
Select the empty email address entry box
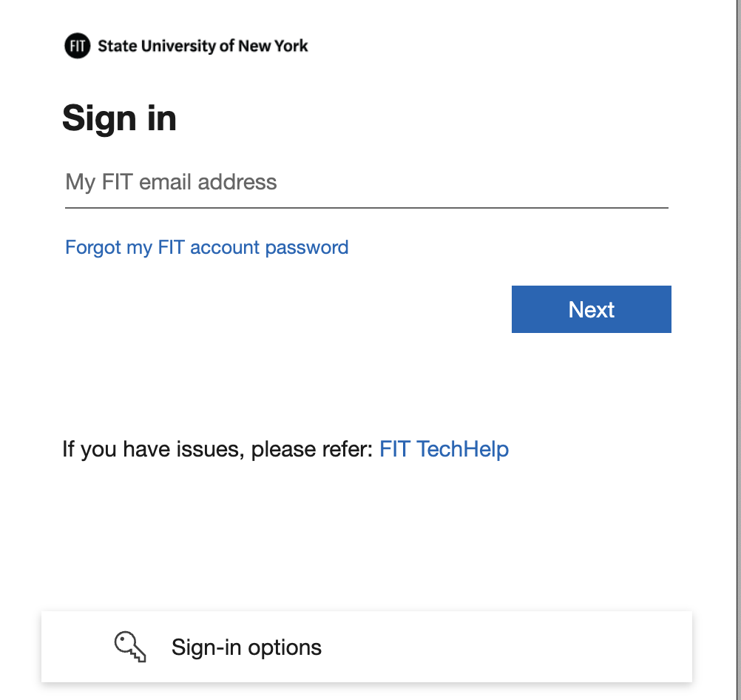[296, 184]
